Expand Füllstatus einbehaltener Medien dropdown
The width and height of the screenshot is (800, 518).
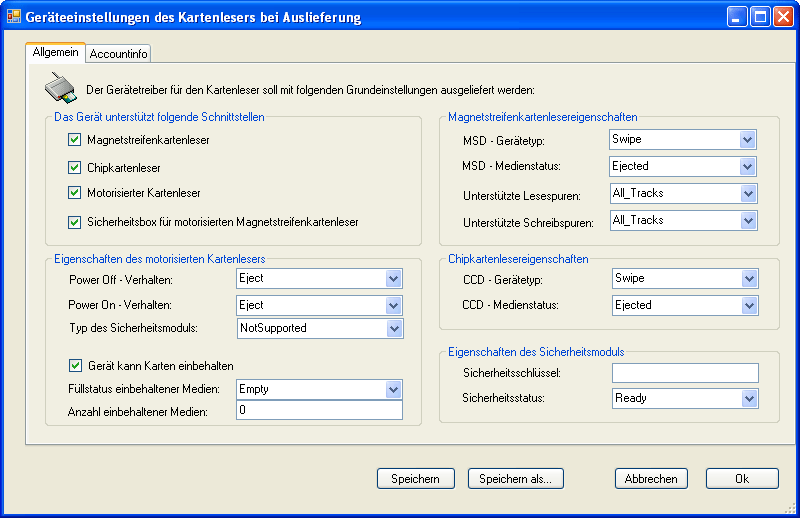pos(319,389)
